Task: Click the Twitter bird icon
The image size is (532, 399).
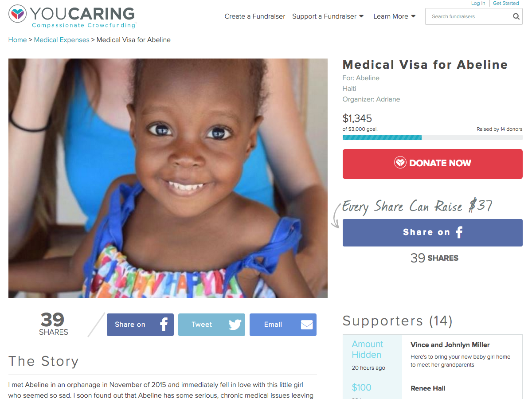Action: point(235,325)
